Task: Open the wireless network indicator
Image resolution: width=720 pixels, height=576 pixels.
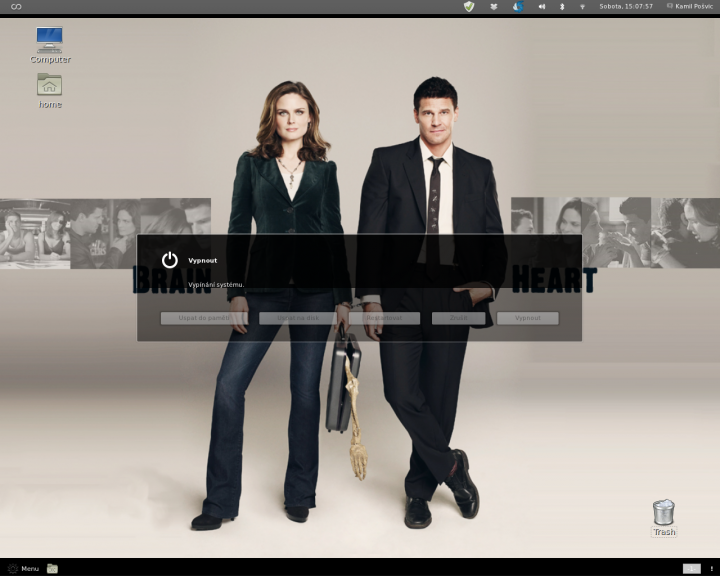Action: click(582, 7)
